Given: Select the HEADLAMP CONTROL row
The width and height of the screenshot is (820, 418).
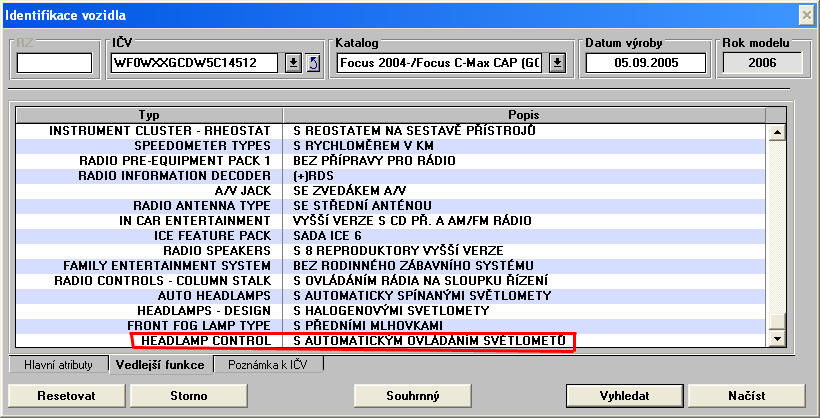Looking at the screenshot, I should (400, 341).
